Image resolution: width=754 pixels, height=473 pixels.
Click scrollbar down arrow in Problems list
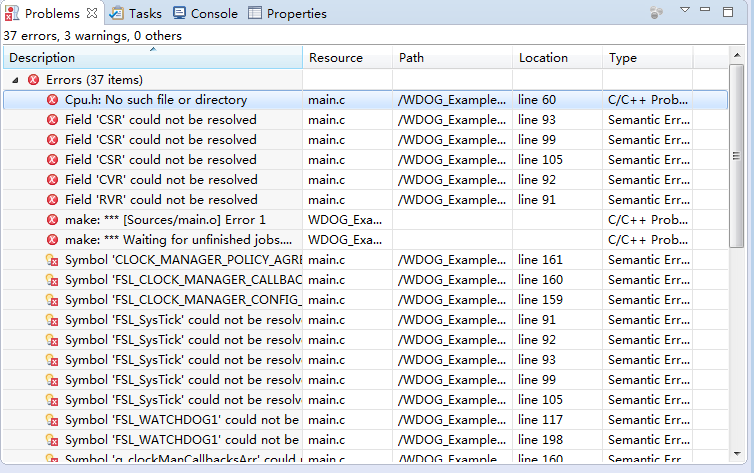coord(737,453)
